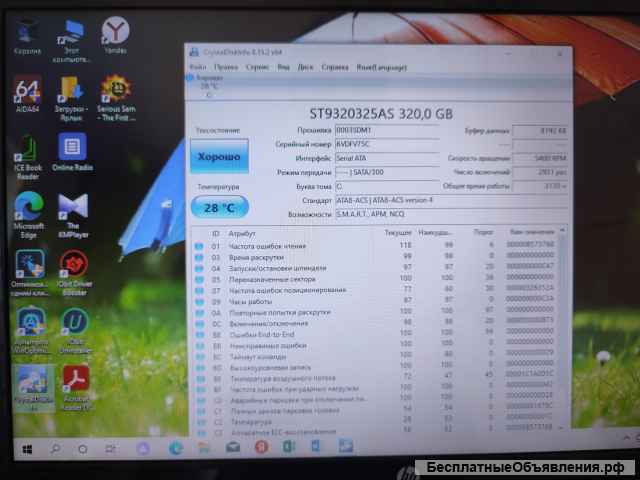
Task: Click the Прошивка firmware field
Action: point(387,130)
